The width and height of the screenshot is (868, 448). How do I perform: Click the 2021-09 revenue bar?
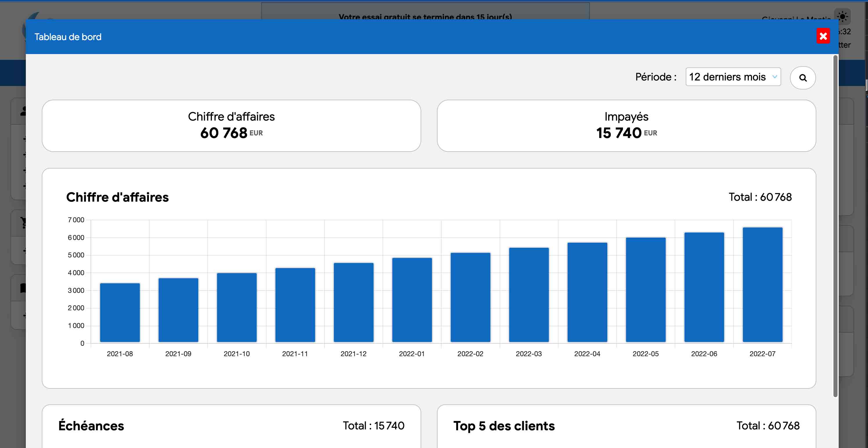(178, 310)
